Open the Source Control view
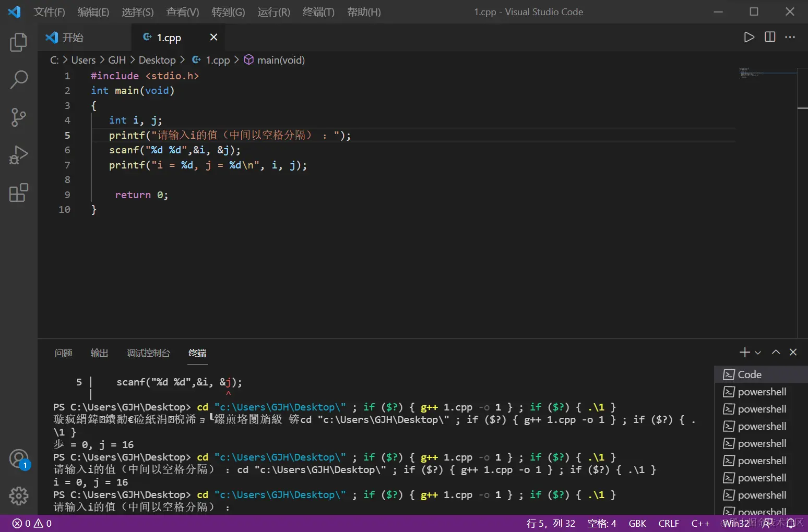 19,117
